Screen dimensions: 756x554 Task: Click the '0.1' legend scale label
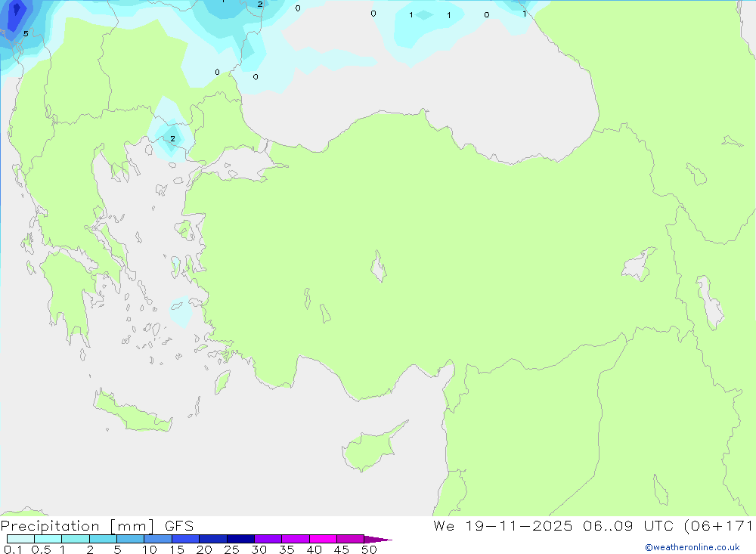[13, 549]
